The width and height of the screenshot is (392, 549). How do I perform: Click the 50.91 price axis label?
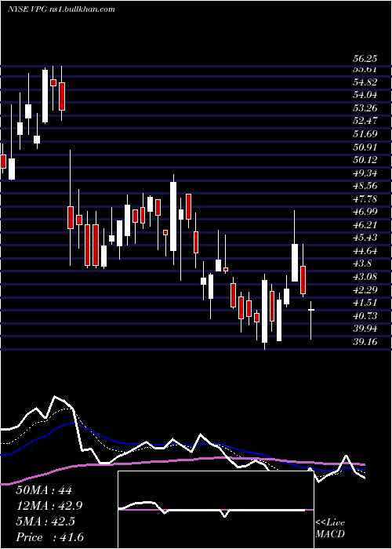[x=365, y=147]
